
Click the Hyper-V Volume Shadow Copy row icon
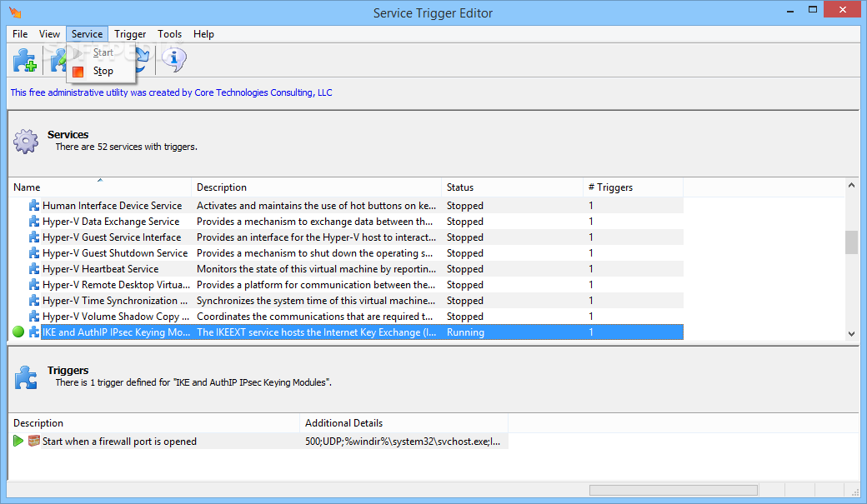click(33, 317)
